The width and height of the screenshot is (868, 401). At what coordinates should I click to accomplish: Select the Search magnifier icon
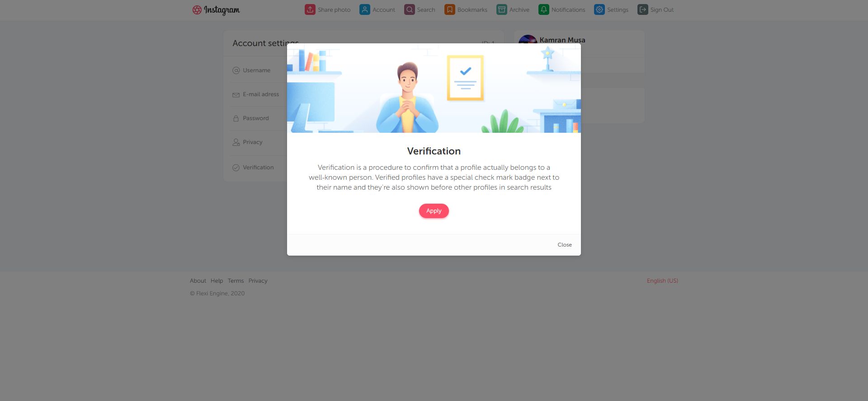click(x=410, y=9)
